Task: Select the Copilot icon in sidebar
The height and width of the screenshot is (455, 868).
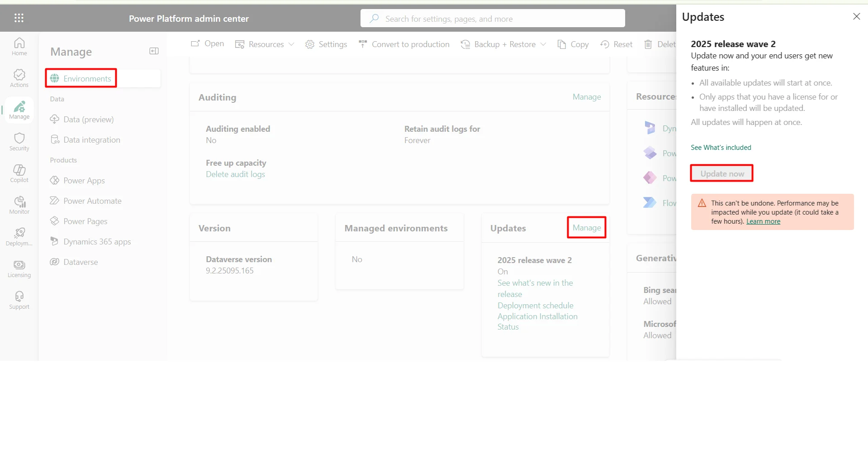Action: [19, 173]
